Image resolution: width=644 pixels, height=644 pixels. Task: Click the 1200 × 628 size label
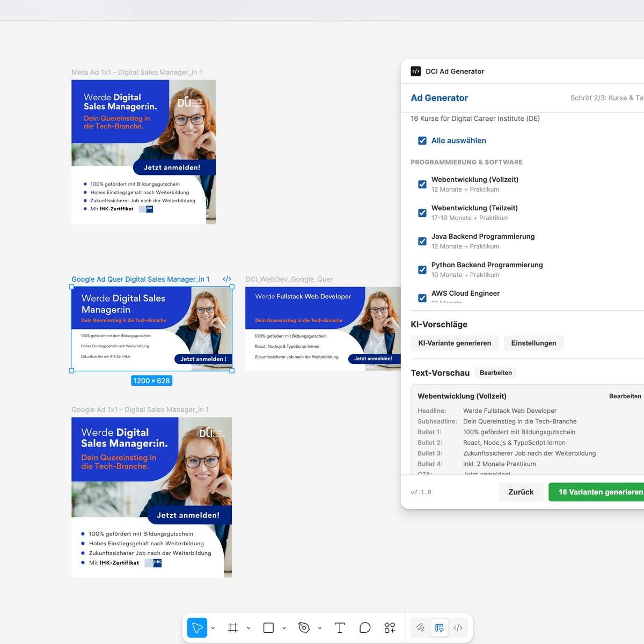152,381
